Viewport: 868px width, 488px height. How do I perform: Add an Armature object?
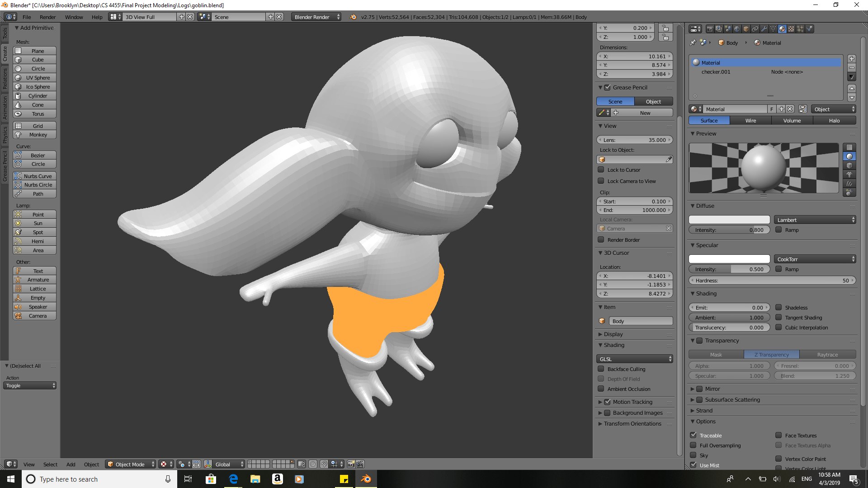(35, 280)
